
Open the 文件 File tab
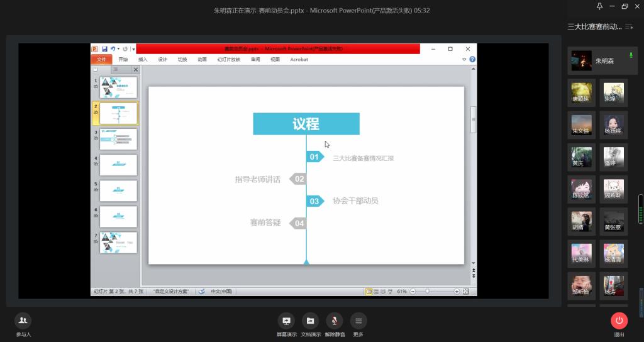coord(101,60)
